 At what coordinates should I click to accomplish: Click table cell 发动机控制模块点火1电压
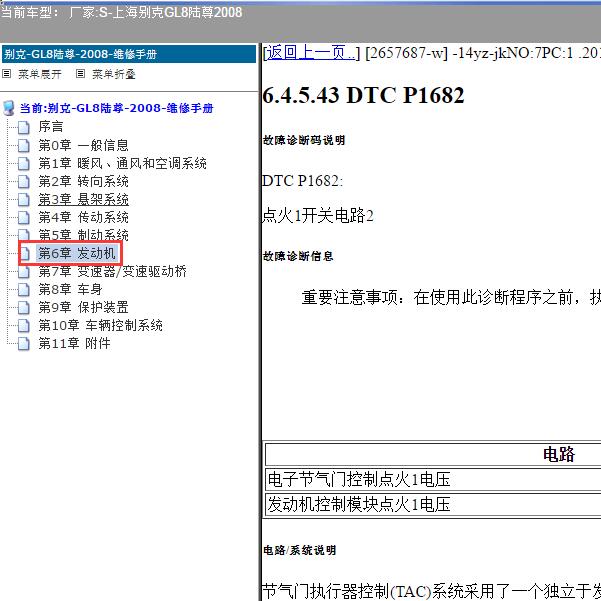point(433,504)
